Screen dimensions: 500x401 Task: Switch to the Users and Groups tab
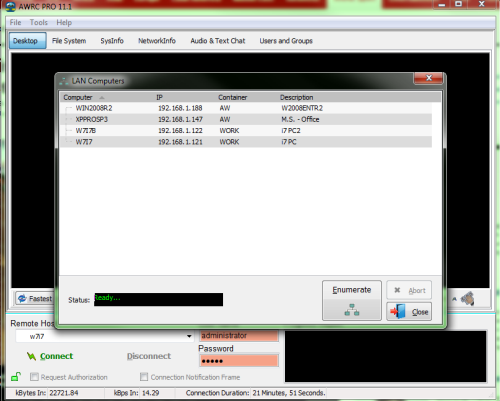coord(286,41)
